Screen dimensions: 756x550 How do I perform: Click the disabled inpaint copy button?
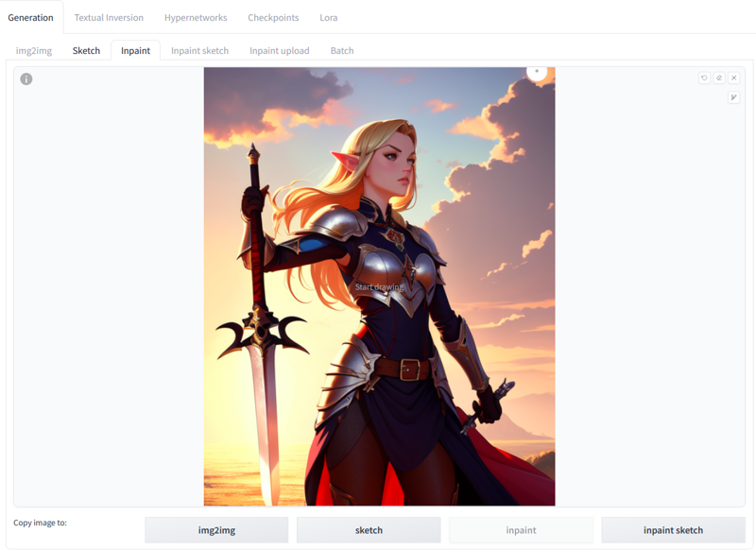[522, 530]
